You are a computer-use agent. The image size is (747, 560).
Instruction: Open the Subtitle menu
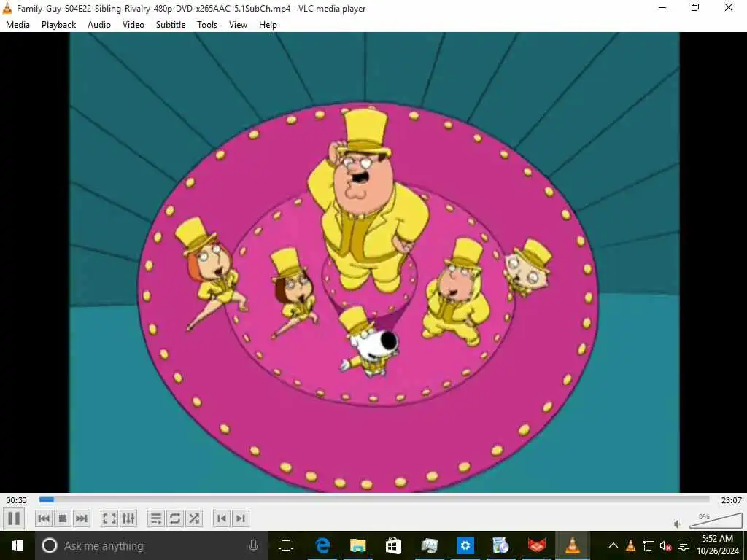[x=171, y=25]
